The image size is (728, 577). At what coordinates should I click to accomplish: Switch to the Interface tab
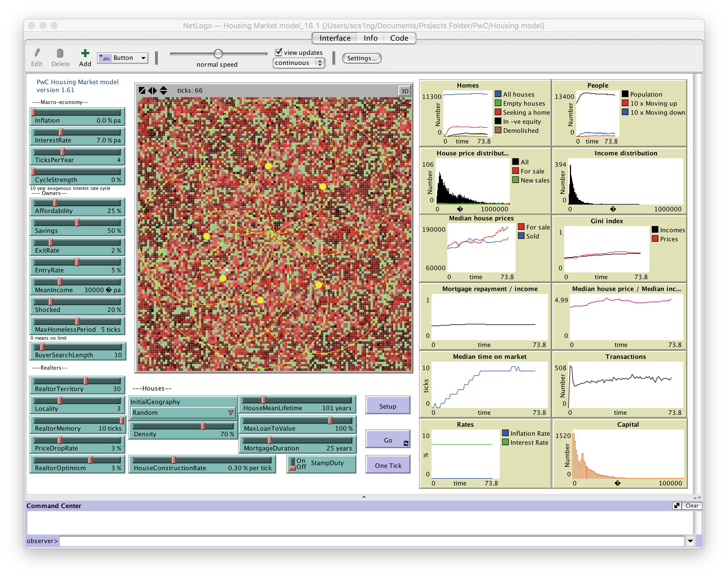(x=335, y=38)
